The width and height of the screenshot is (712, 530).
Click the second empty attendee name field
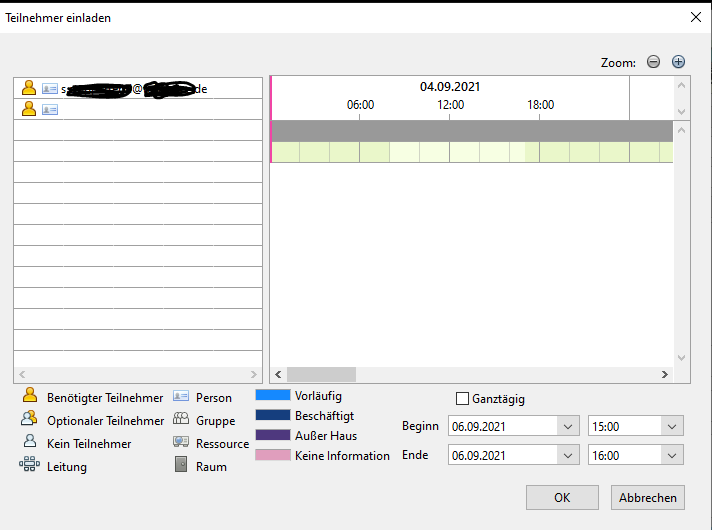(x=161, y=109)
